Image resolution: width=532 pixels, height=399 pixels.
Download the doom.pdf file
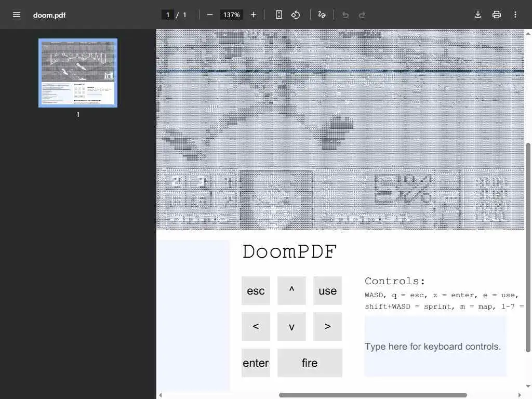pos(478,15)
